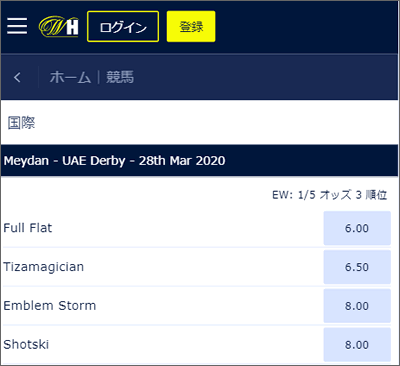Click the back arrow chevron

[x=17, y=77]
